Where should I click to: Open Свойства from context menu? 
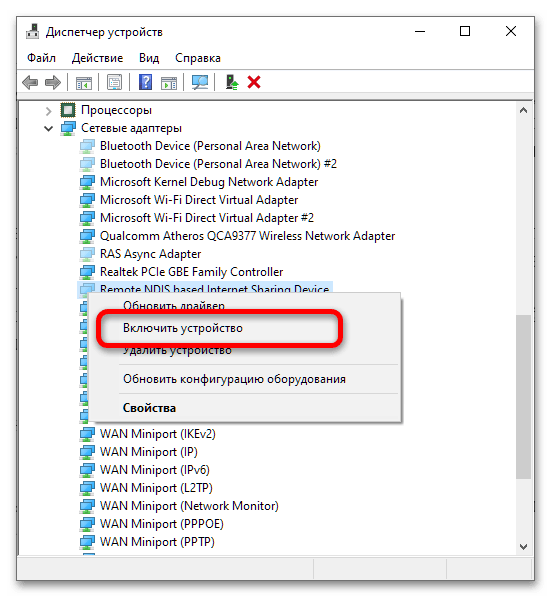tap(149, 408)
